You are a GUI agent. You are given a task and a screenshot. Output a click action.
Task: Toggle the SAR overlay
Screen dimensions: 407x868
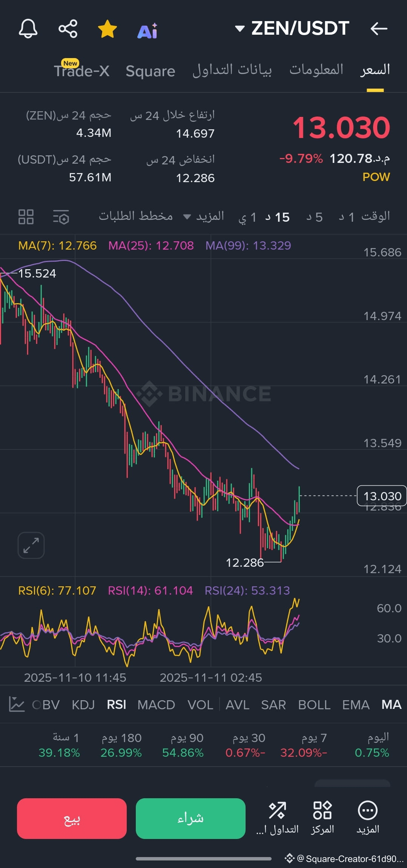click(273, 704)
